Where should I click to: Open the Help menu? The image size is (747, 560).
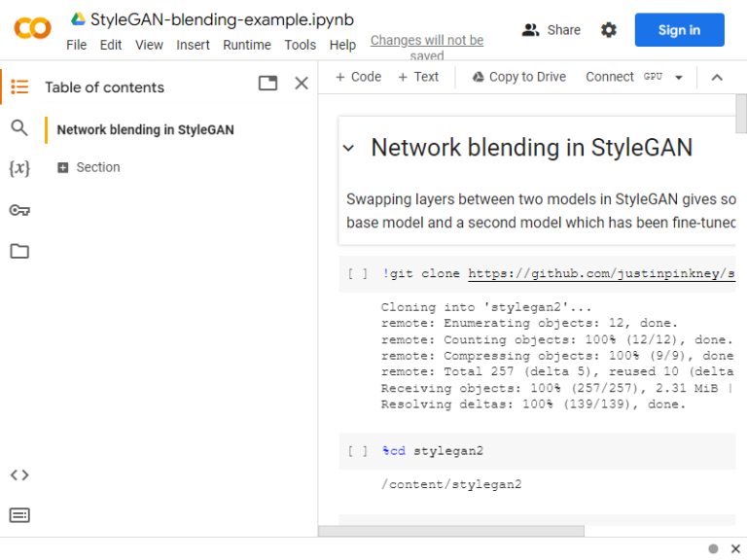[x=342, y=45]
